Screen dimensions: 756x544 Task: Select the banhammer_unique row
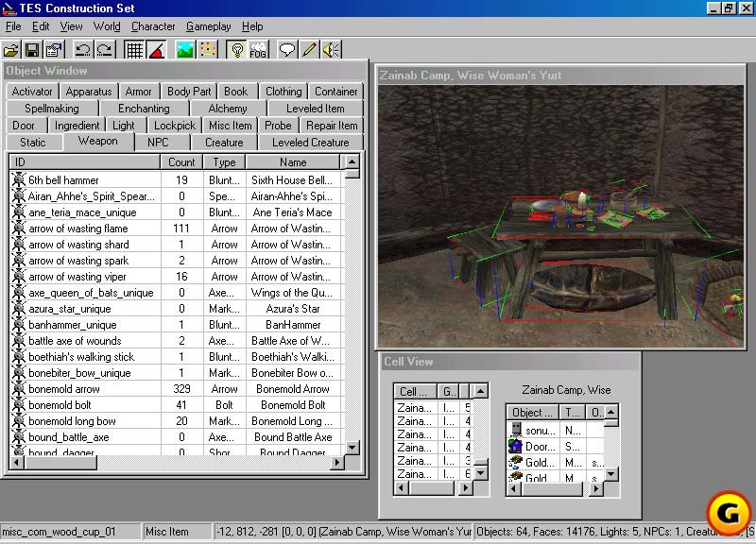(175, 325)
